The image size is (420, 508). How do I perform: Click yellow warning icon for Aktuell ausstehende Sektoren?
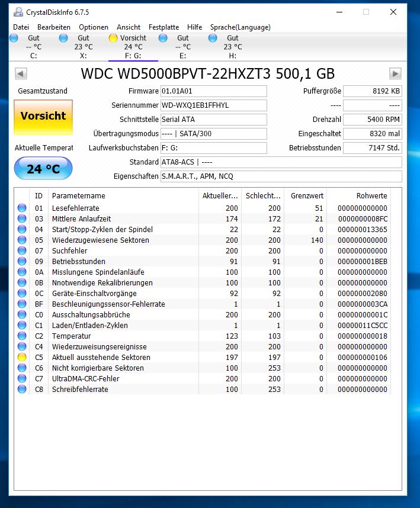coord(22,358)
